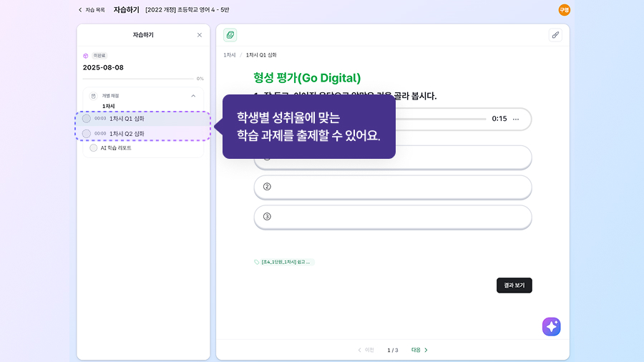Screen dimensions: 644x362
Task: Select answer choice ③
Action: [393, 217]
